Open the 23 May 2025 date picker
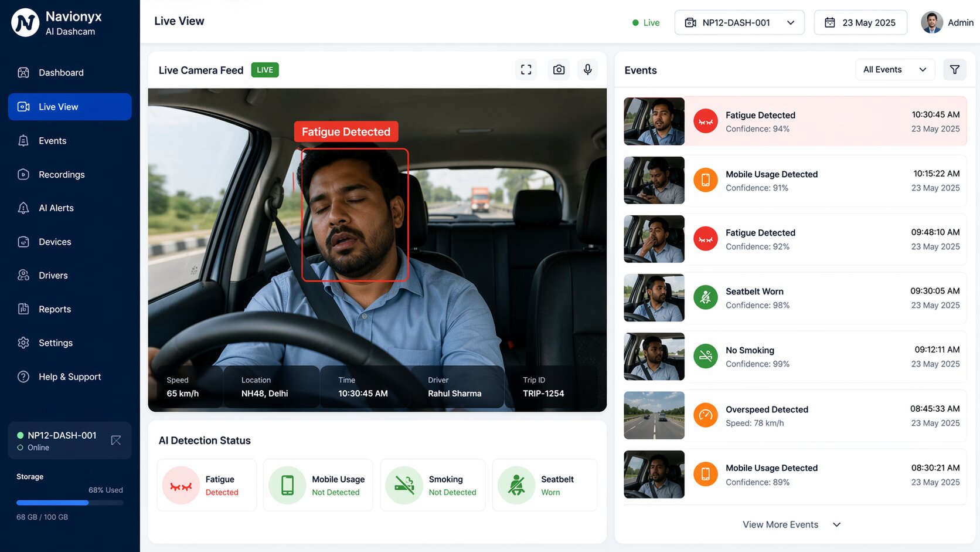The image size is (980, 552). [x=860, y=22]
